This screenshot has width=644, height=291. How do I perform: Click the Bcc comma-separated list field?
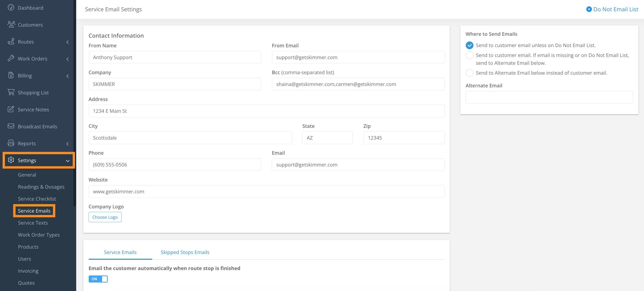coord(358,84)
